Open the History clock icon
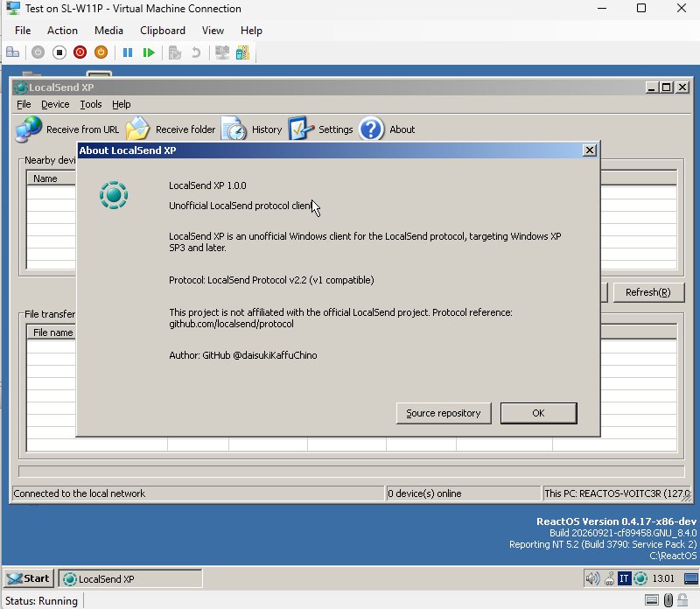This screenshot has height=609, width=700. [x=234, y=129]
